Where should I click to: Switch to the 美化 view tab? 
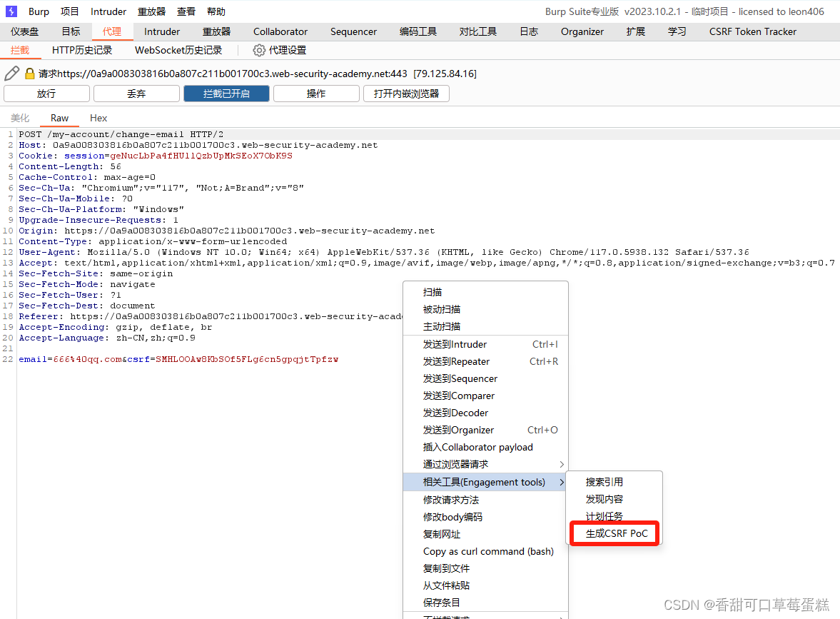(x=20, y=118)
